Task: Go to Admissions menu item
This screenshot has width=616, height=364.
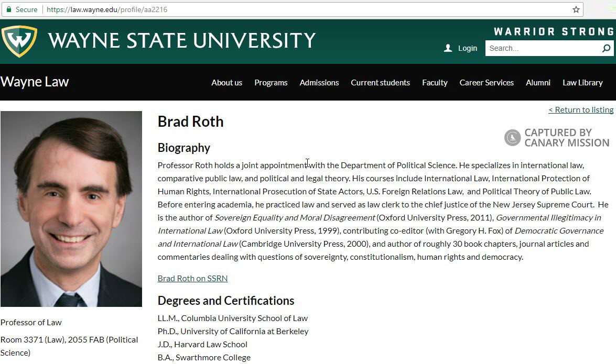Action: (x=319, y=82)
